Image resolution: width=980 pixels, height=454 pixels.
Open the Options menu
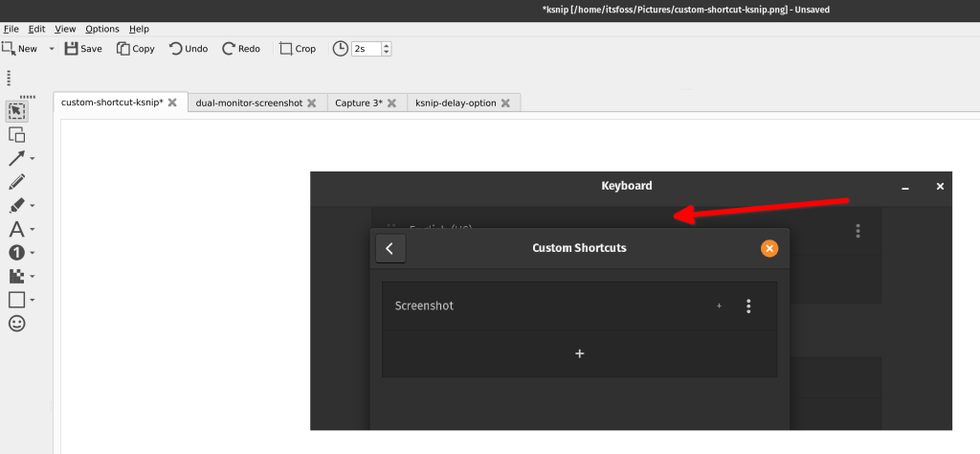coord(101,29)
